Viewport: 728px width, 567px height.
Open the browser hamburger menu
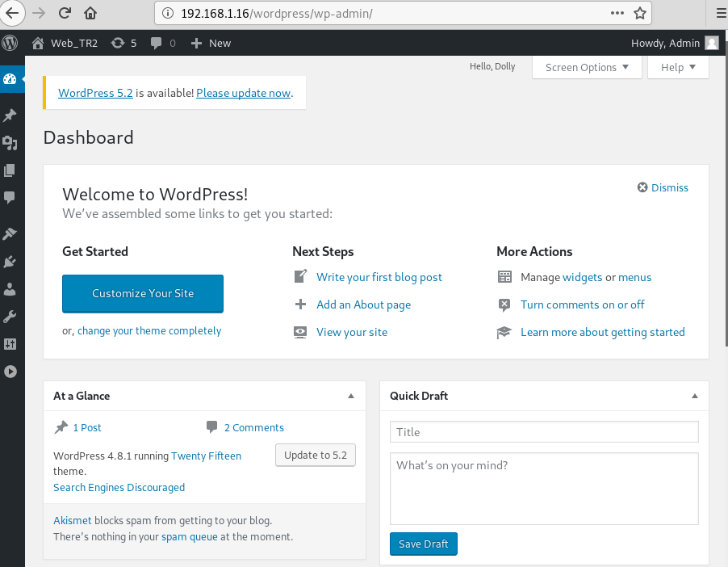click(x=721, y=13)
